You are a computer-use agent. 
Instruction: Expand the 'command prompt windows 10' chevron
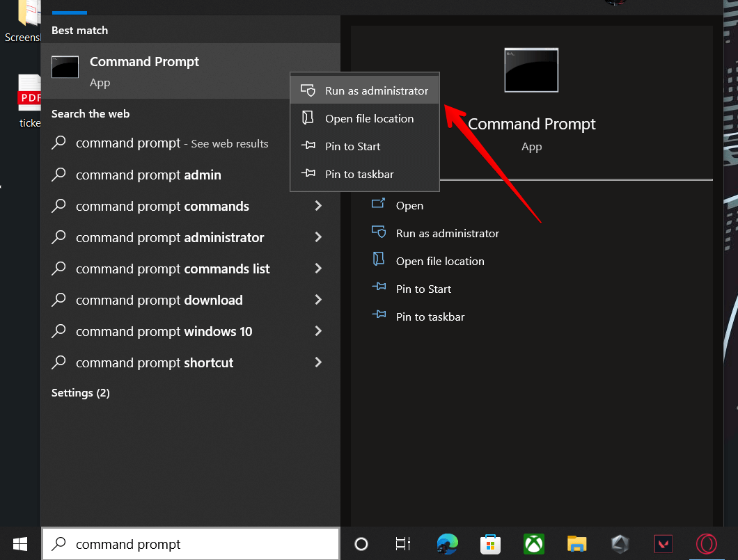[318, 331]
